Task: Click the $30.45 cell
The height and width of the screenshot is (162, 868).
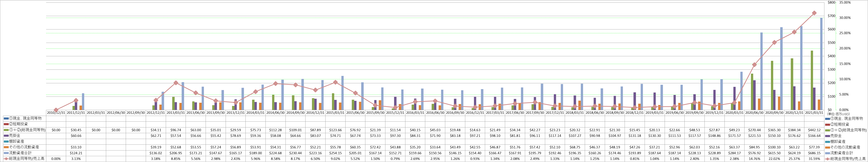Action: point(76,130)
